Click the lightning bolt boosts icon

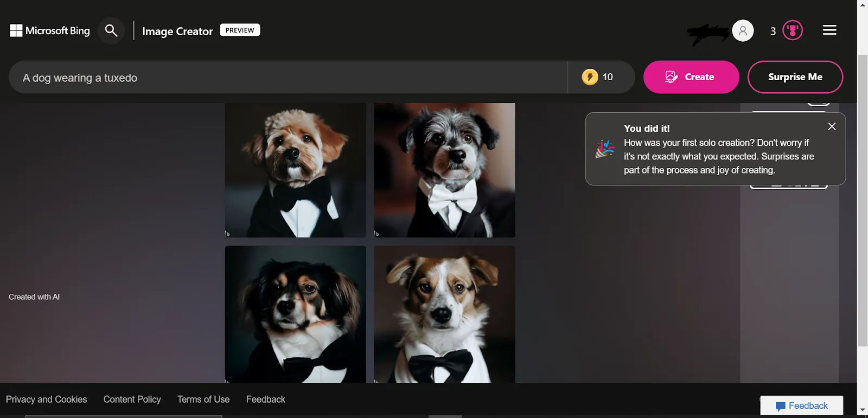(x=590, y=77)
